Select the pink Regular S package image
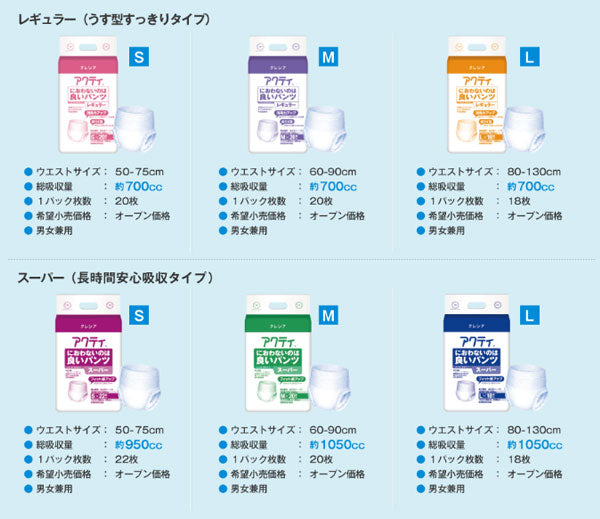Image resolution: width=600 pixels, height=519 pixels. pos(88,95)
